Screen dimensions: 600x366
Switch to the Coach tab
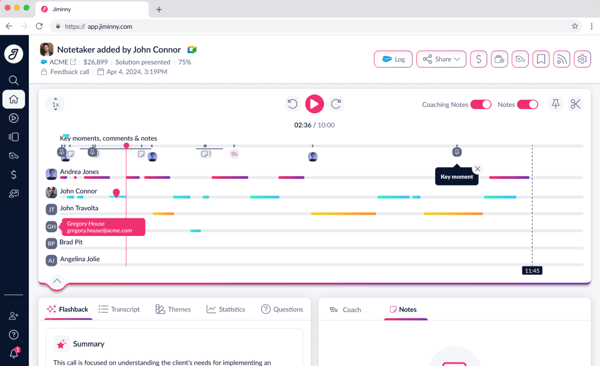click(x=346, y=310)
